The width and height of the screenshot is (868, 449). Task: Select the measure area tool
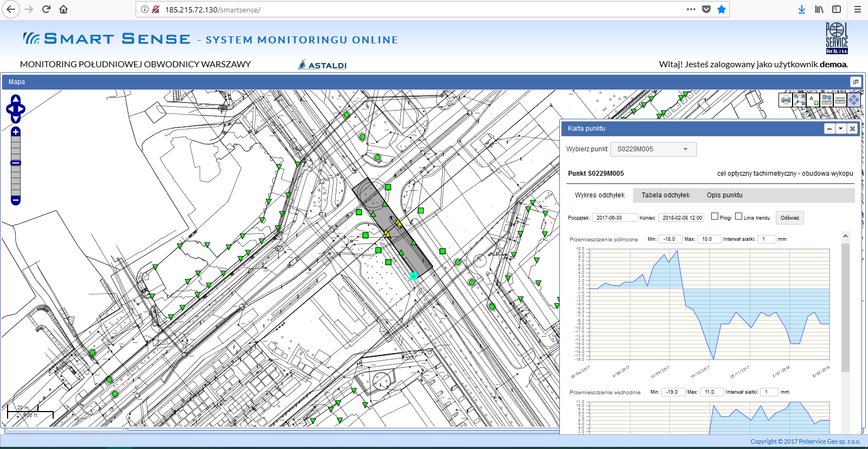pos(827,100)
